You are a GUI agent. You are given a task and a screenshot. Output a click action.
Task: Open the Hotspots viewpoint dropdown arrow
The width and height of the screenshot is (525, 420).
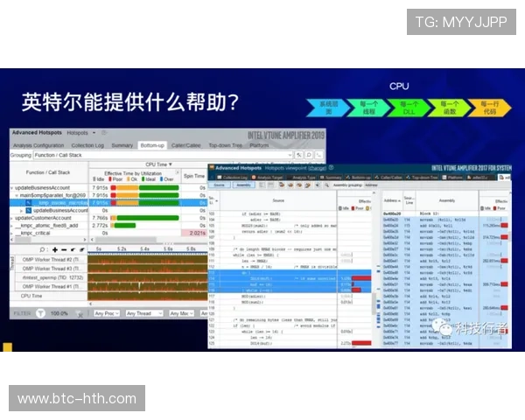tap(94, 133)
